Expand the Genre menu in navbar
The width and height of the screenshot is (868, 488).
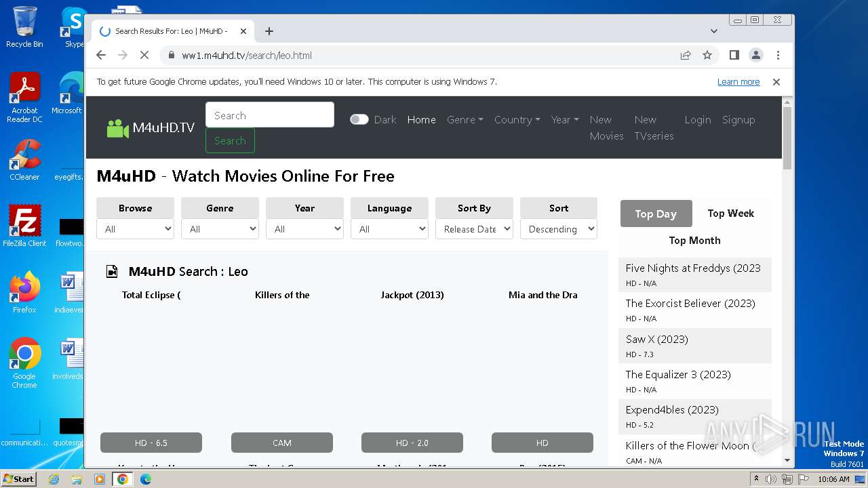pyautogui.click(x=465, y=119)
